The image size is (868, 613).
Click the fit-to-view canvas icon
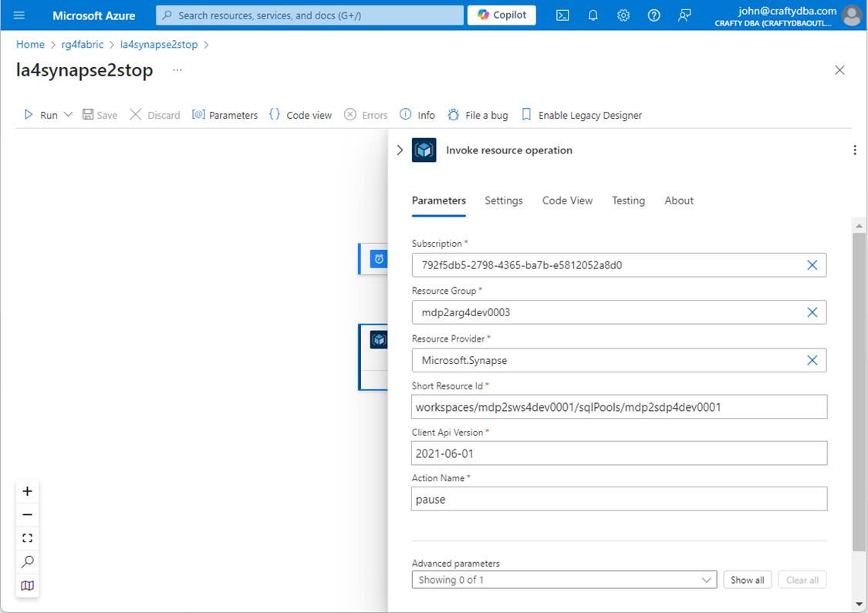click(28, 538)
